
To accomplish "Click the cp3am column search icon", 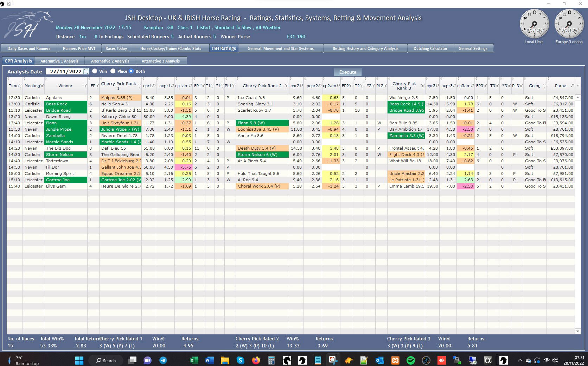I will pos(473,86).
